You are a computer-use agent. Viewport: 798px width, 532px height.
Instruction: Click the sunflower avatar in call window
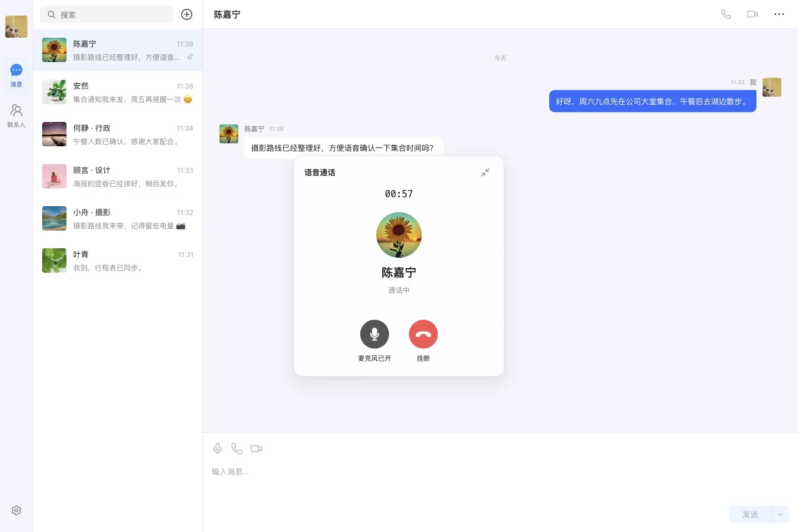point(399,235)
